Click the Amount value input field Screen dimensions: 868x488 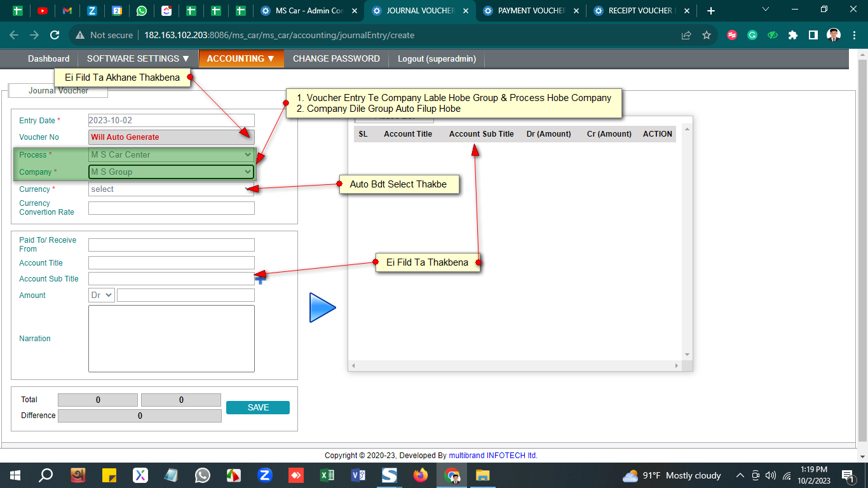[186, 295]
